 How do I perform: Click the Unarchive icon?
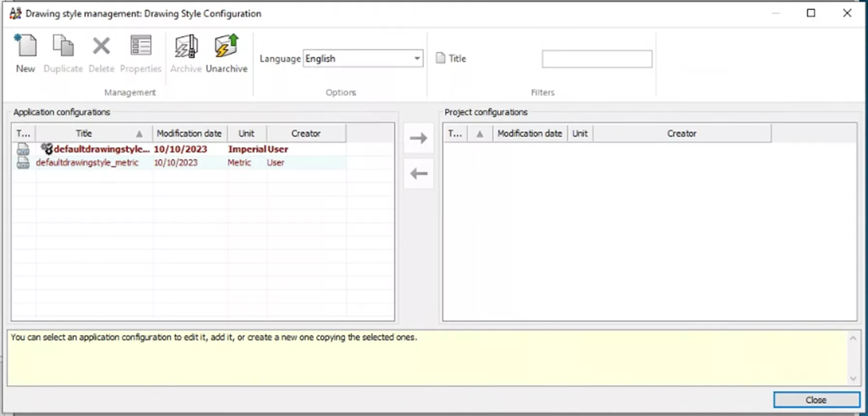click(x=226, y=47)
